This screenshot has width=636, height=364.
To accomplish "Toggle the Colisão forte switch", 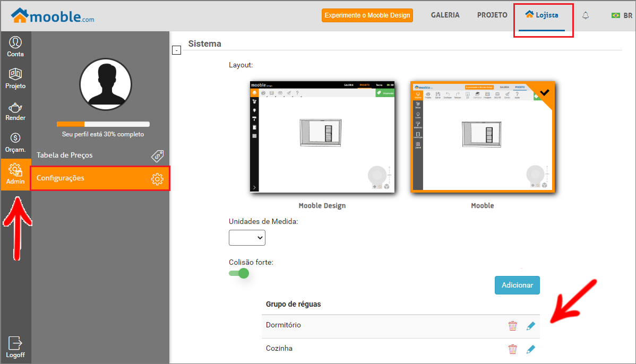I will click(x=239, y=273).
